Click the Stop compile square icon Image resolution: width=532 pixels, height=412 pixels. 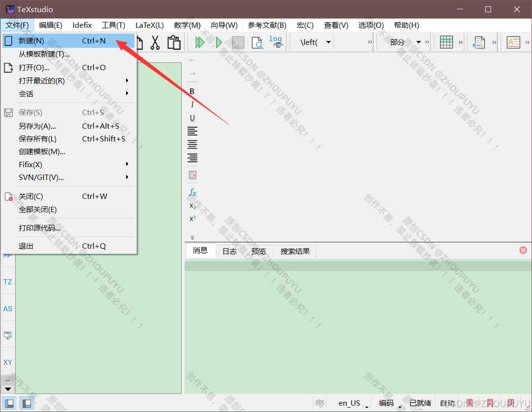pyautogui.click(x=238, y=42)
